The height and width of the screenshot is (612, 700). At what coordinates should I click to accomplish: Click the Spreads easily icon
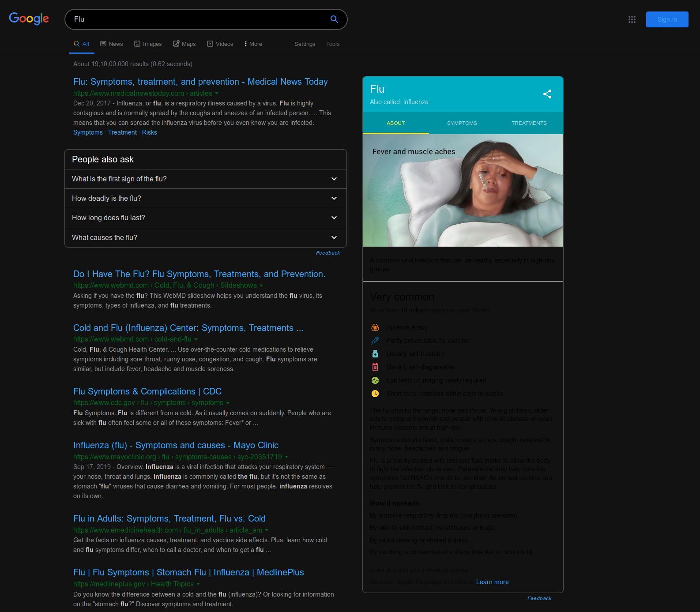(375, 327)
